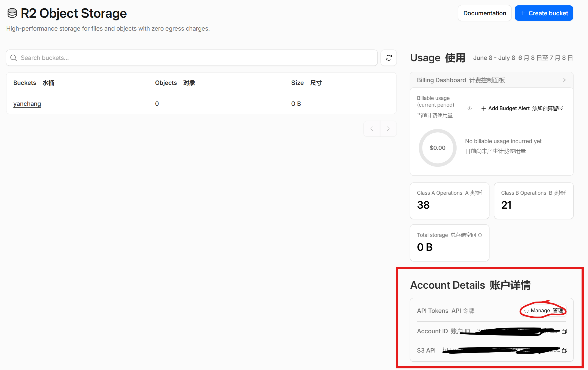Click the Objects column header
This screenshot has height=370, width=588.
coord(175,83)
